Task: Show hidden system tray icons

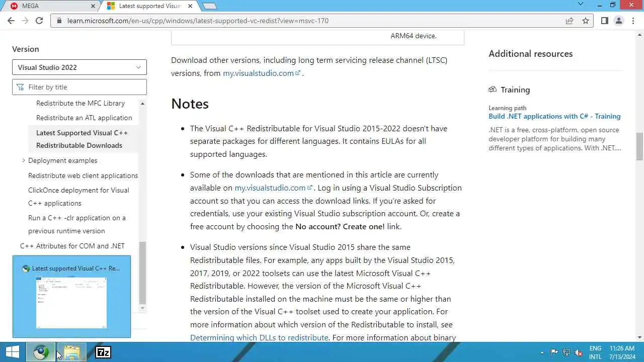Action: tap(542, 352)
